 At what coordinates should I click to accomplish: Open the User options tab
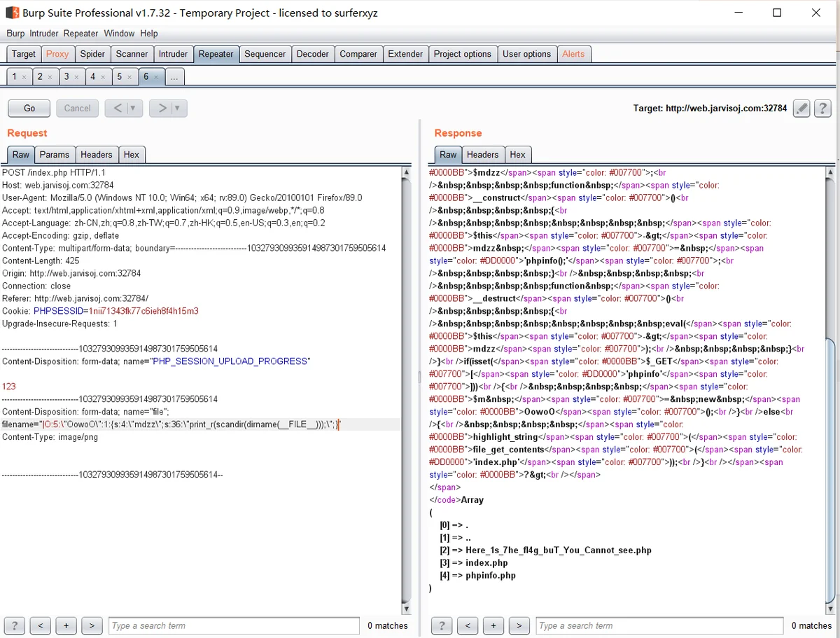[x=527, y=54]
